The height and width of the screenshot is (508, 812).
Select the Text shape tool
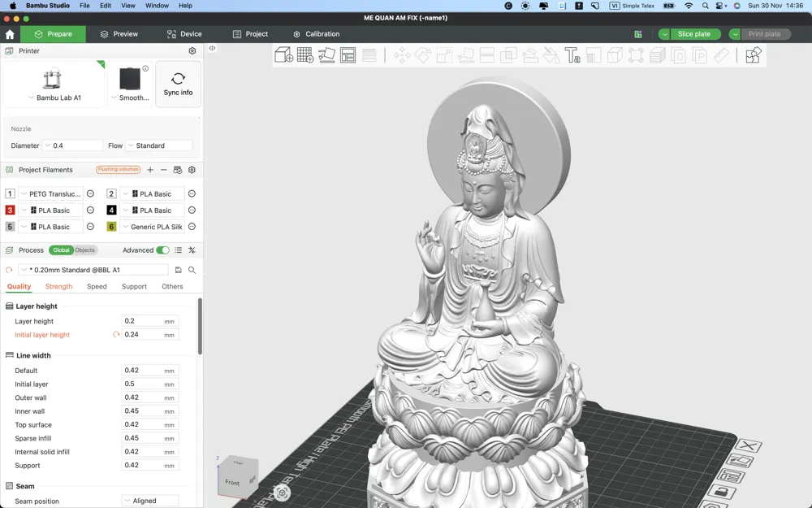coord(572,55)
